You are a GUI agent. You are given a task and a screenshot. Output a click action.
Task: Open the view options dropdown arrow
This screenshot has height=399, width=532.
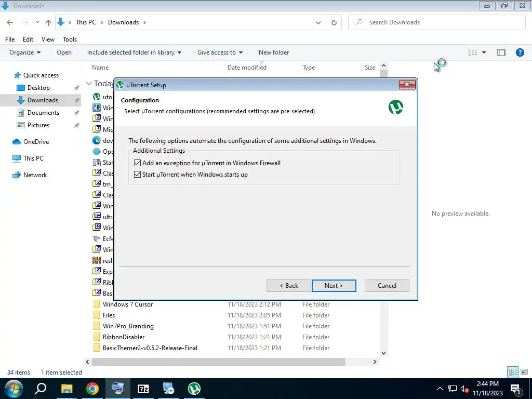pos(484,52)
